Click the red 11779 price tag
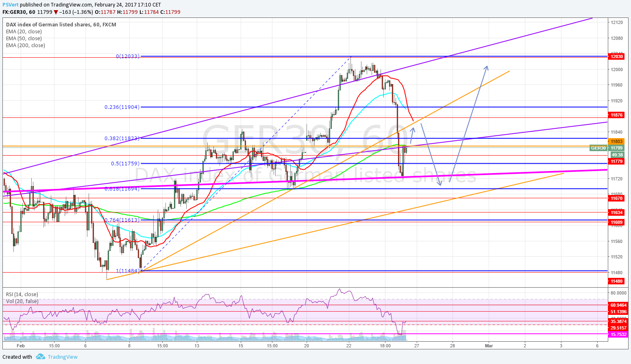631x364 pixels. coord(616,162)
